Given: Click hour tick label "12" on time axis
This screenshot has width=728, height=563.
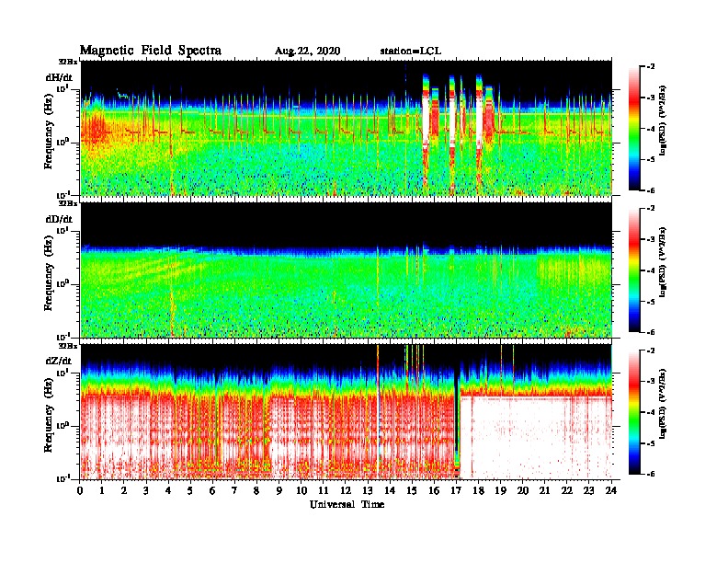Looking at the screenshot, I should point(346,491).
